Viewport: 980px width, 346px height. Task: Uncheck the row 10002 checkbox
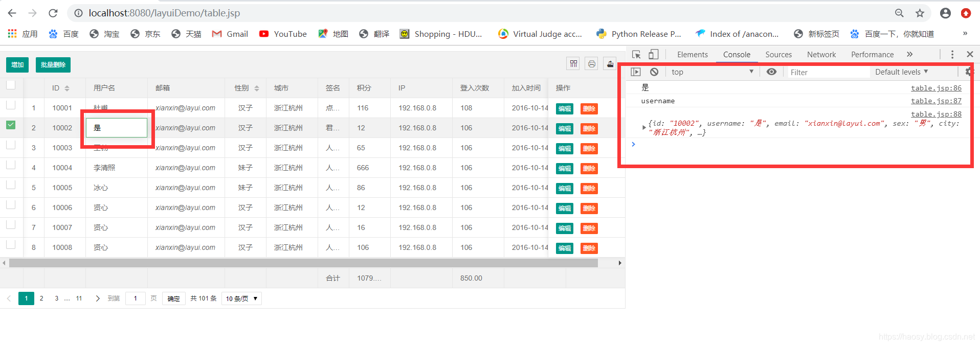(11, 125)
